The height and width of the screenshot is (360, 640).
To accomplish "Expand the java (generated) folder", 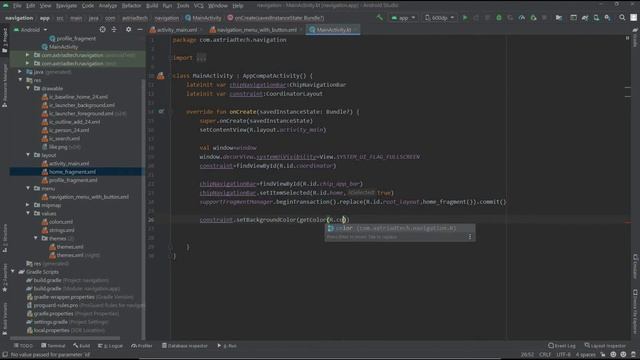I will pyautogui.click(x=20, y=71).
